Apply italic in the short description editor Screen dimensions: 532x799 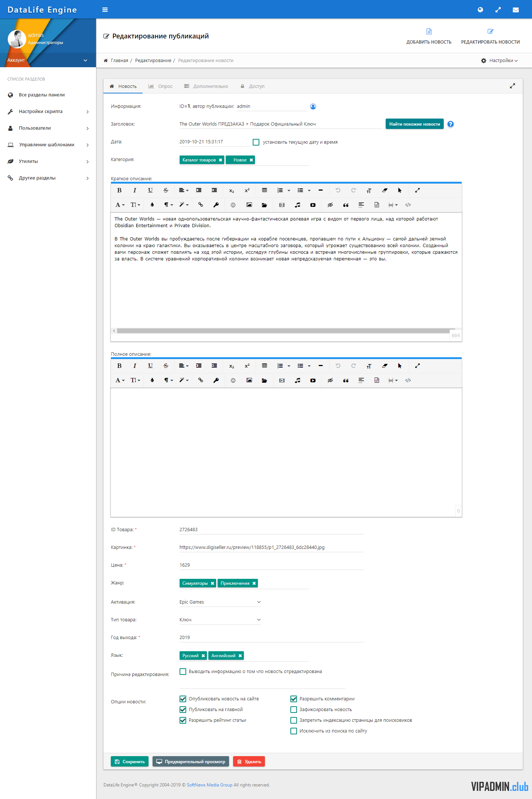(x=135, y=190)
